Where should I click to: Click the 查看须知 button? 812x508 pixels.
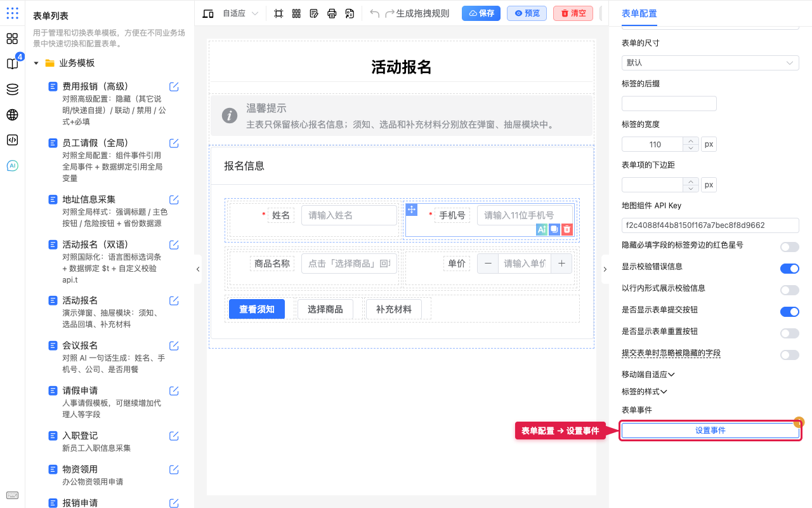coord(257,309)
